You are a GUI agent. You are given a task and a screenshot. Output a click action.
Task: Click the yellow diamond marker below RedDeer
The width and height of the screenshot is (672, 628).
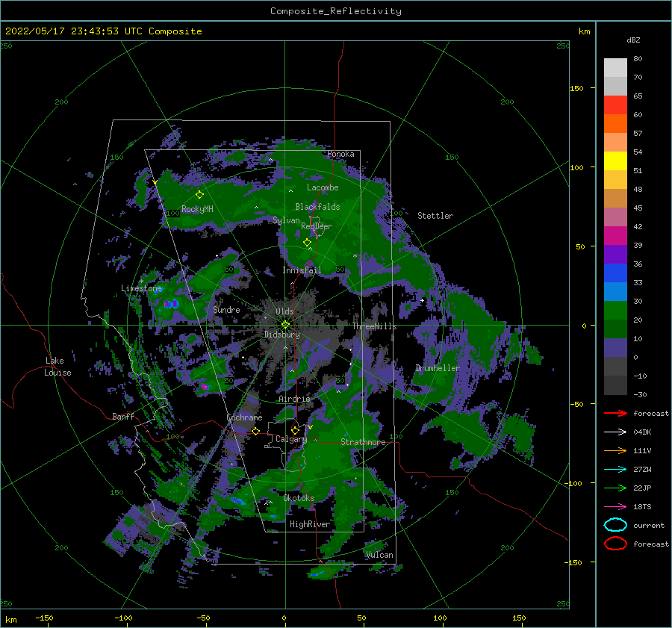pos(307,242)
